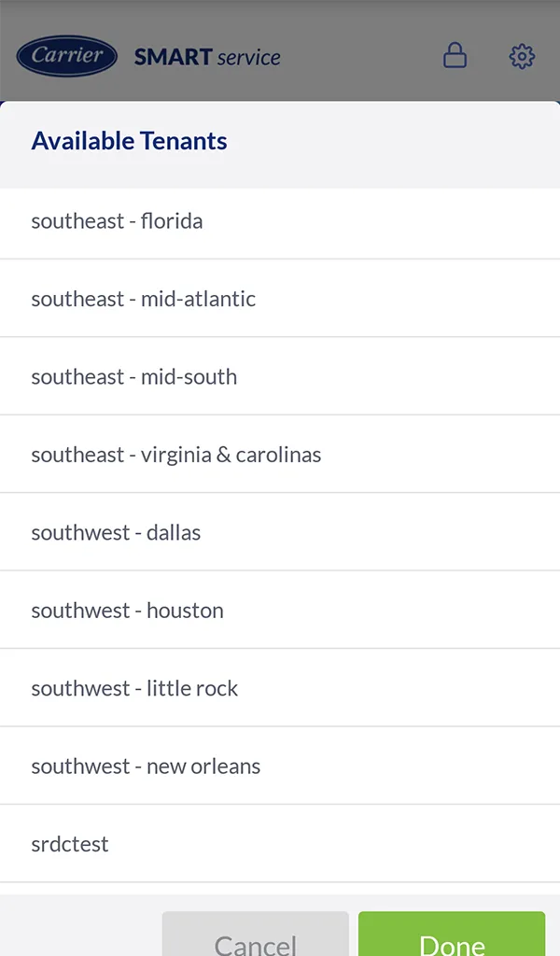Select southwest - dallas tenant
This screenshot has width=560, height=956.
click(x=280, y=532)
